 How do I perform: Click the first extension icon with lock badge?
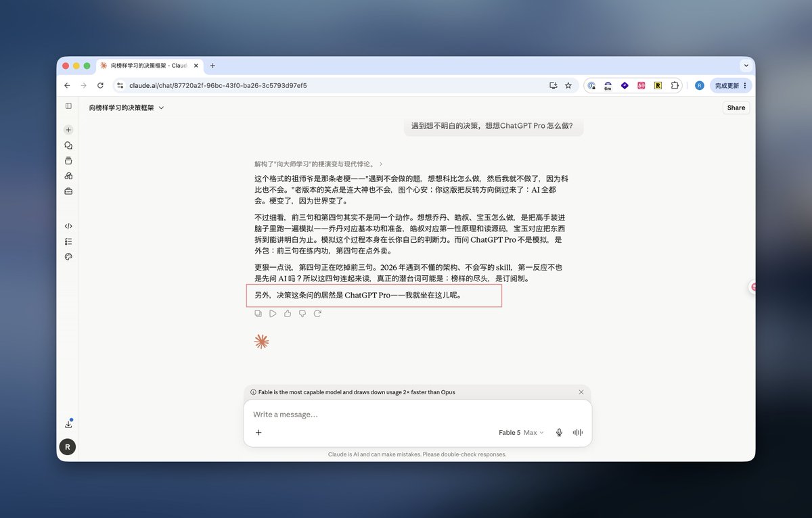591,86
